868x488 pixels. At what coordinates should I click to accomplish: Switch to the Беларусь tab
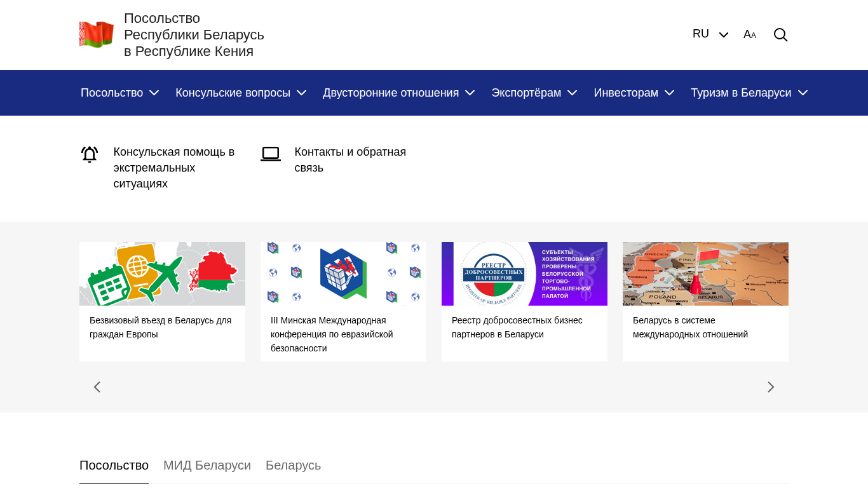(x=293, y=465)
